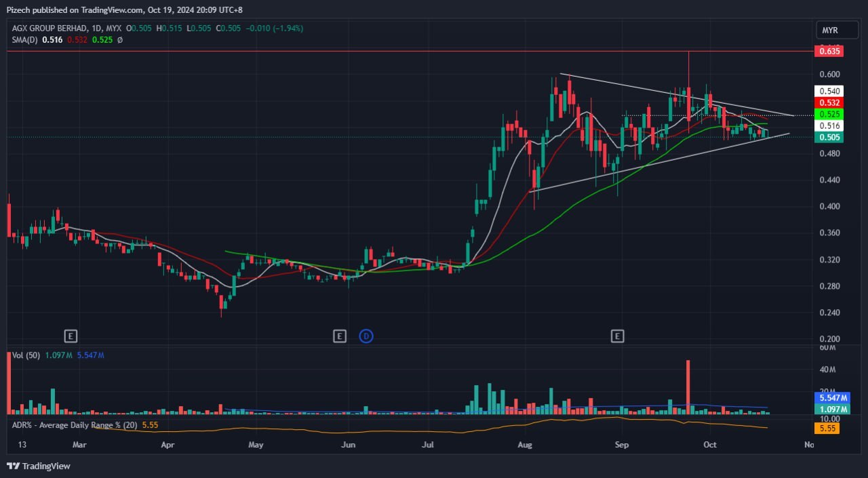
Task: Click the 0.516 SMA price label
Action: click(829, 125)
